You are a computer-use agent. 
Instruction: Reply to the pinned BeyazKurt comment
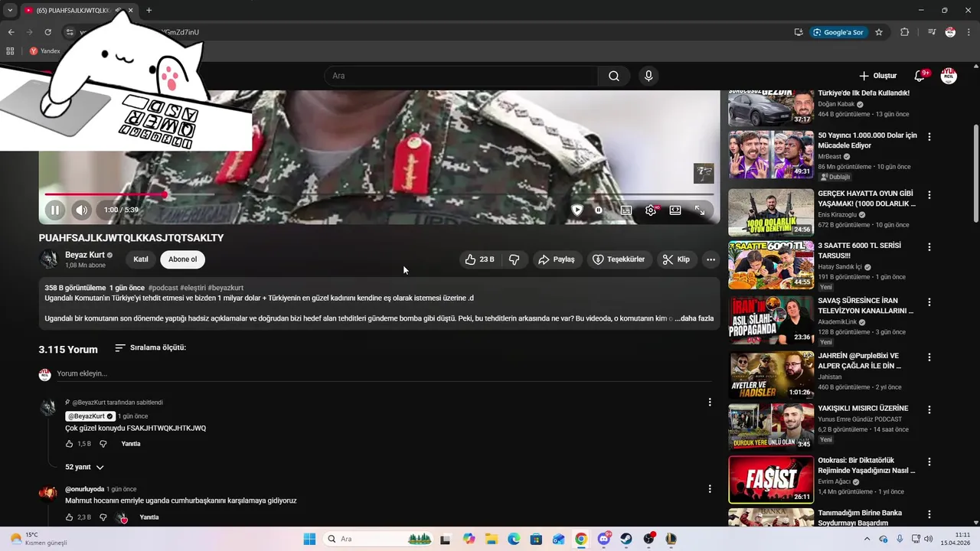click(131, 444)
